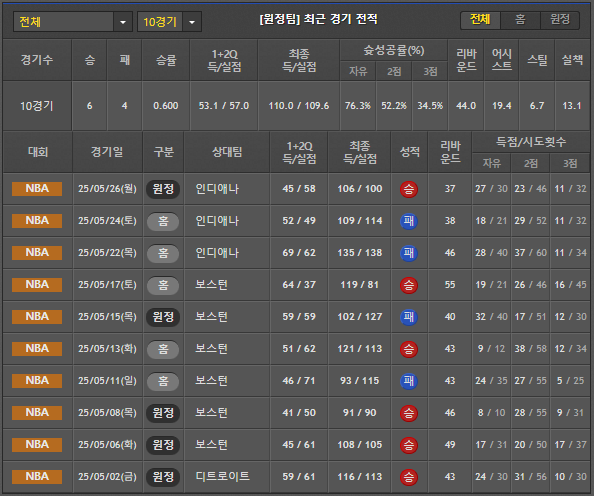
Task: Click 디트로이트 opponent name in the last row
Action: click(222, 476)
